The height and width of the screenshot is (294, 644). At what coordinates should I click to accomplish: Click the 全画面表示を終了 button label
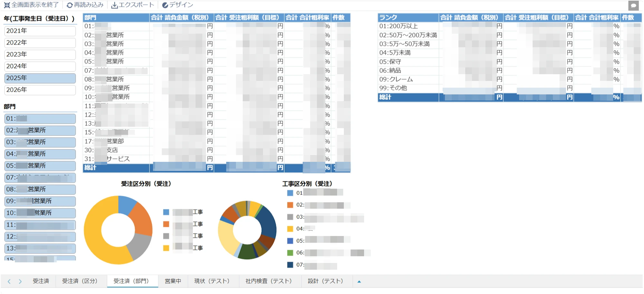click(x=35, y=5)
